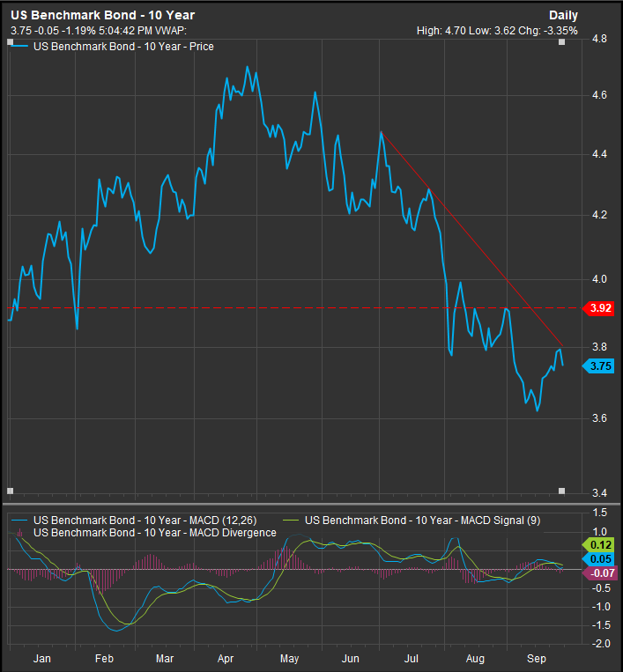
Task: Click the 4.6 y-axis price label
Action: coord(599,95)
